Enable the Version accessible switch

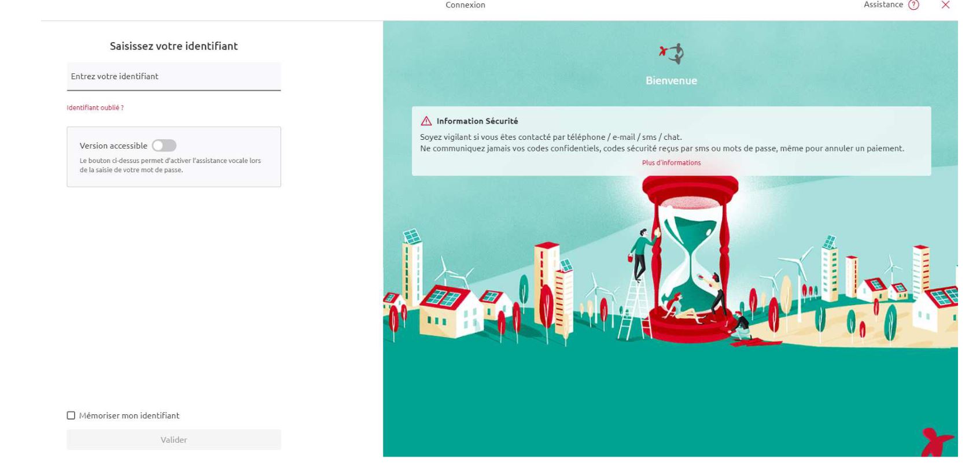164,146
